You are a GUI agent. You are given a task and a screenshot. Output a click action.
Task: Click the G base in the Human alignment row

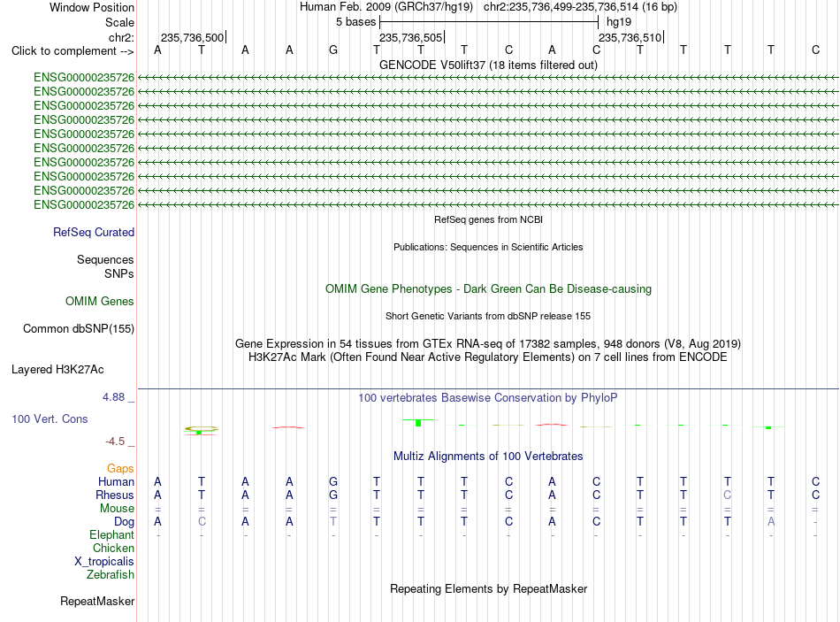point(333,481)
